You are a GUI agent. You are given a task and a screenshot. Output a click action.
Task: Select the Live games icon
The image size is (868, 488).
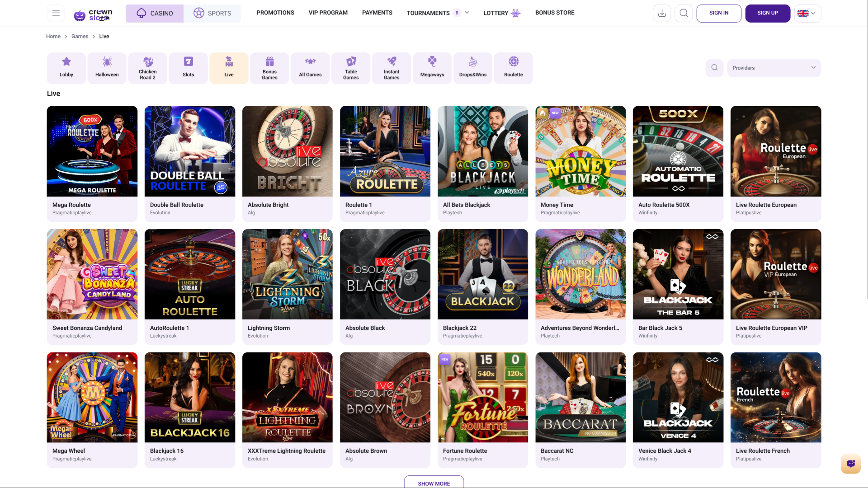(x=229, y=61)
